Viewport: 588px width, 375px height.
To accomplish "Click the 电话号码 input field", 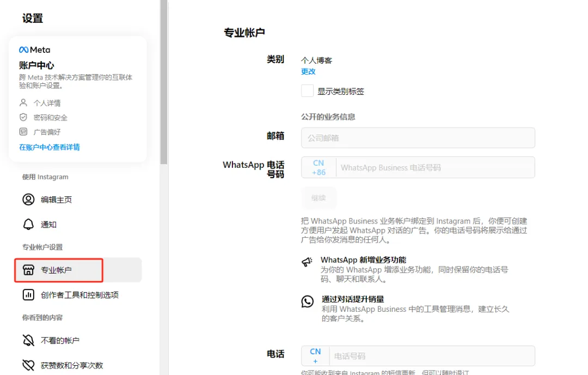I will click(432, 356).
